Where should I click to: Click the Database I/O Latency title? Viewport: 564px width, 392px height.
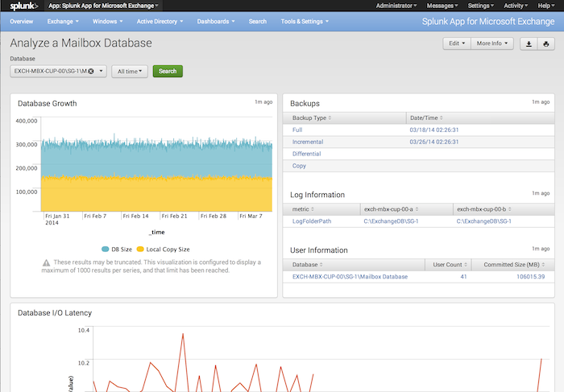(55, 313)
